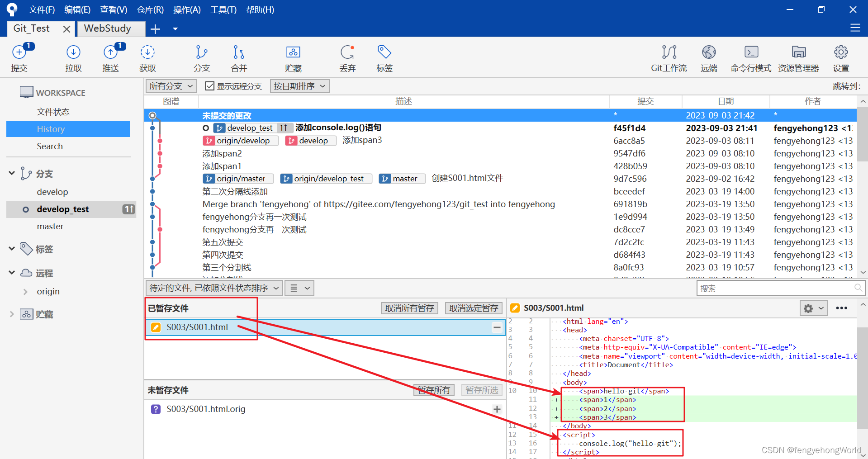
Task: Open the Explorer (资源管理器) icon
Action: coord(798,58)
